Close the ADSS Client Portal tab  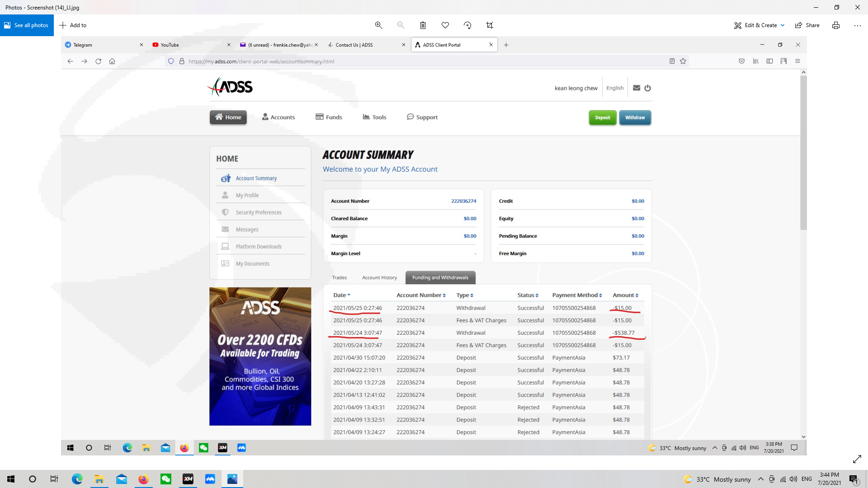(491, 45)
